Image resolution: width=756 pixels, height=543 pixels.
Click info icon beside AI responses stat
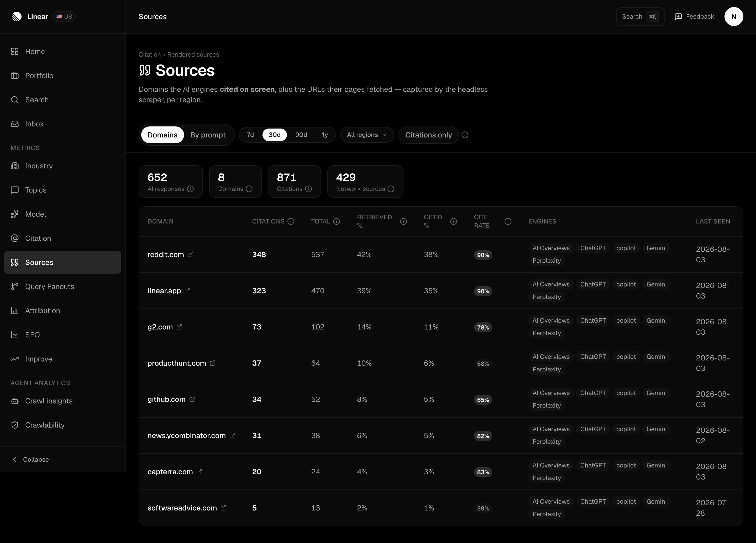190,189
